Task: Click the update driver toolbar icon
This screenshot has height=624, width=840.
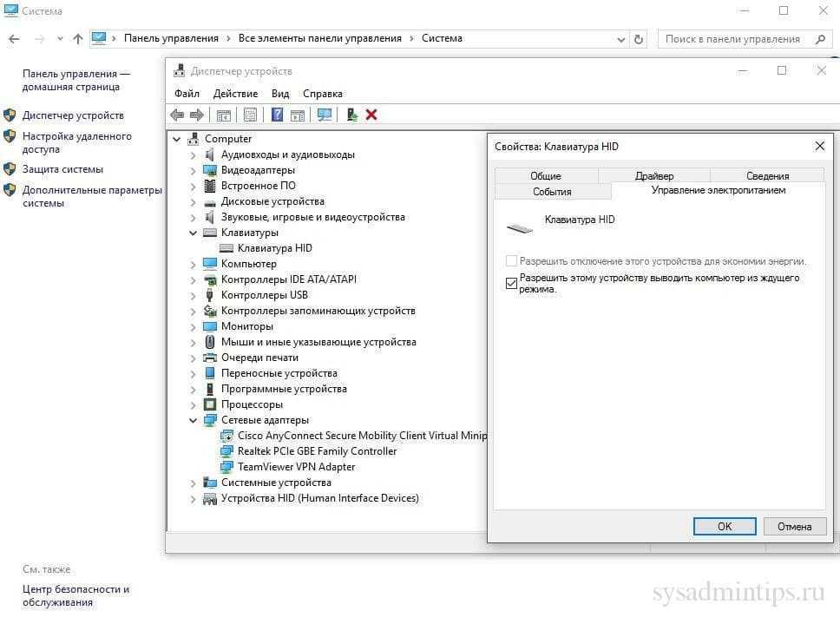Action: pyautogui.click(x=351, y=115)
